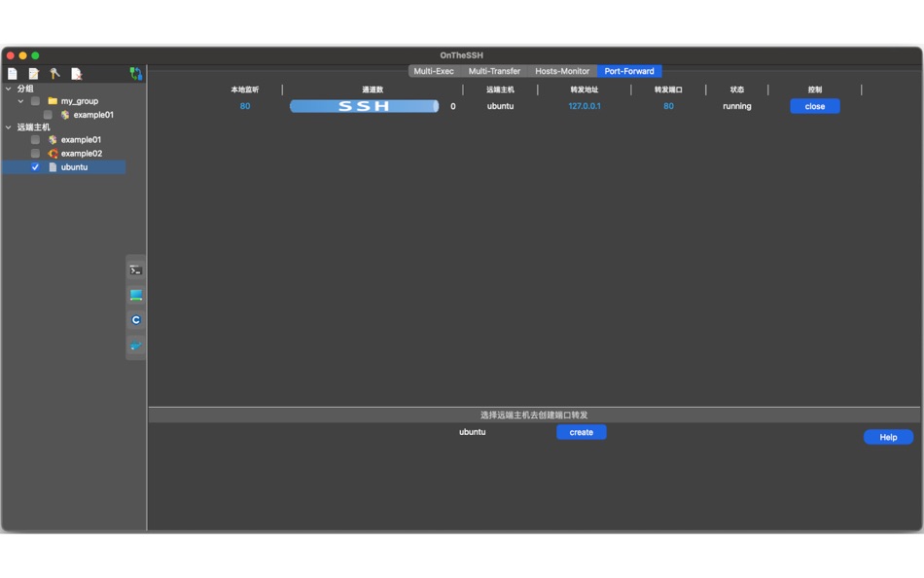This screenshot has width=924, height=578.
Task: Select ubuntu host row label
Action: [74, 167]
